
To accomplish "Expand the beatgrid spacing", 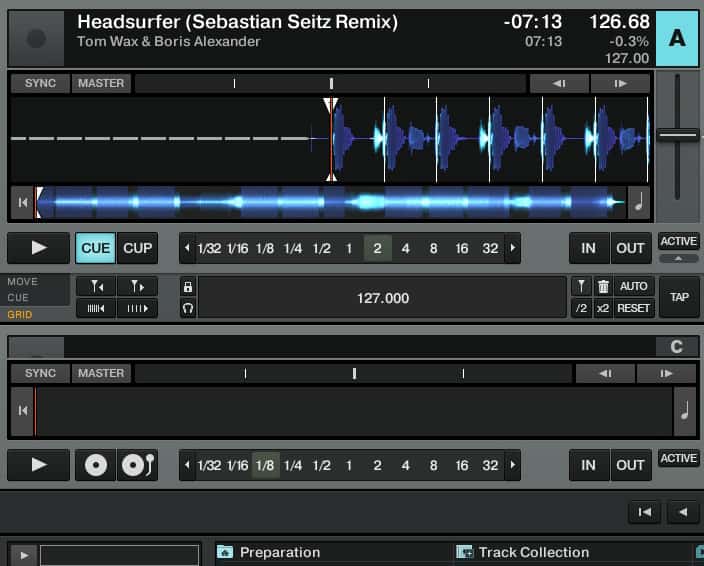I will [x=137, y=308].
